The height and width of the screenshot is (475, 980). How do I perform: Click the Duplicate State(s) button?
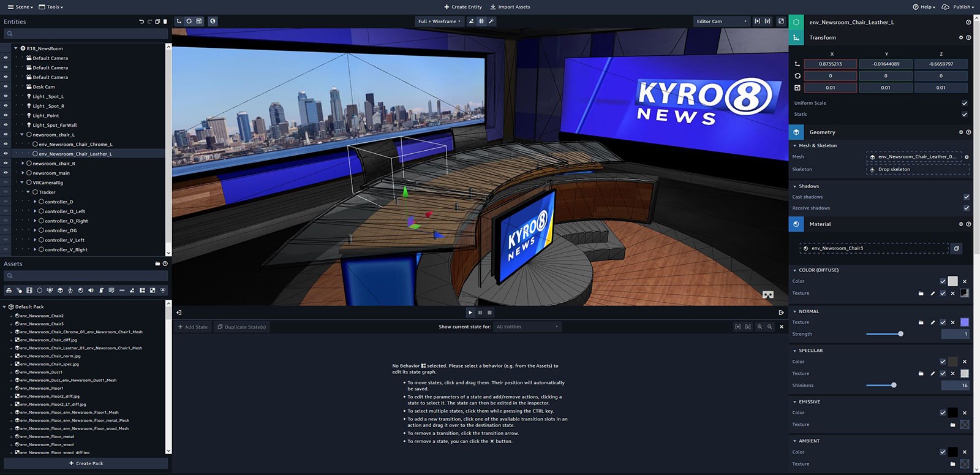[241, 327]
